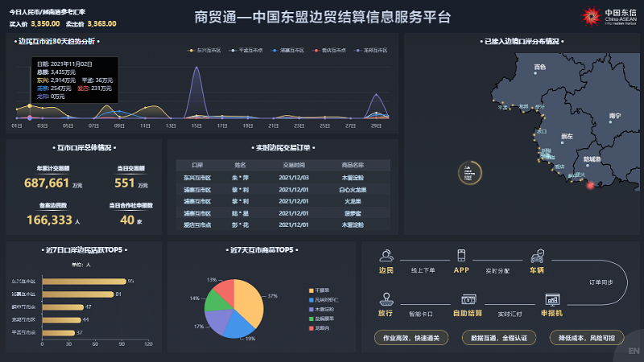Click the 边民 border resident person icon
This screenshot has width=644, height=362.
[386, 256]
